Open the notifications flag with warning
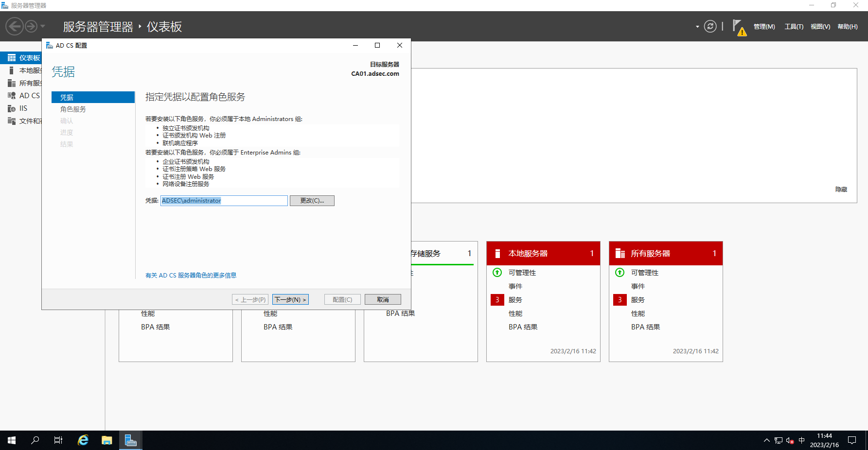Image resolution: width=868 pixels, height=450 pixels. [738, 27]
